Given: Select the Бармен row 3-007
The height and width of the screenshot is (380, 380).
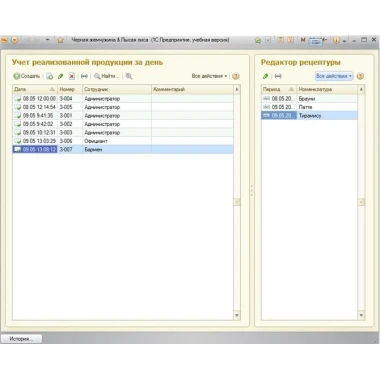Looking at the screenshot, I should coord(123,150).
